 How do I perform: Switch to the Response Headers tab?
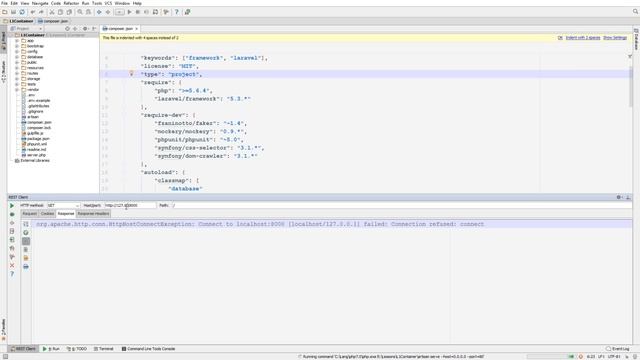[93, 213]
